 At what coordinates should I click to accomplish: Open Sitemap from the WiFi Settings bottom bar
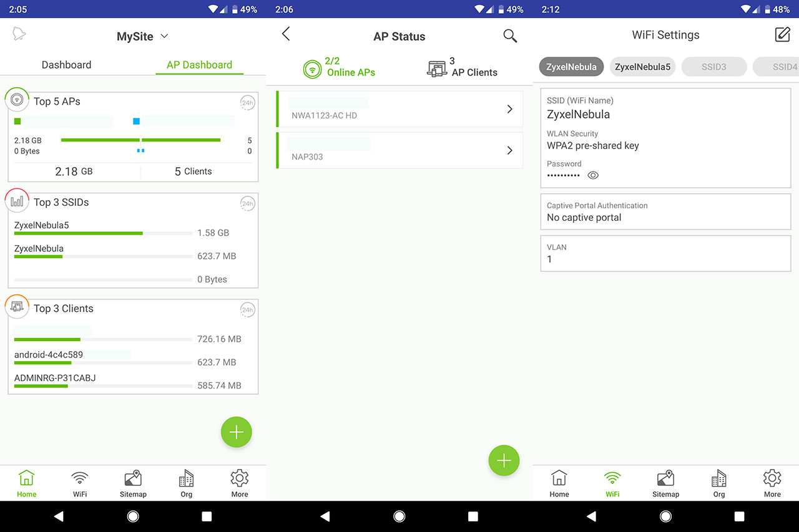[665, 483]
